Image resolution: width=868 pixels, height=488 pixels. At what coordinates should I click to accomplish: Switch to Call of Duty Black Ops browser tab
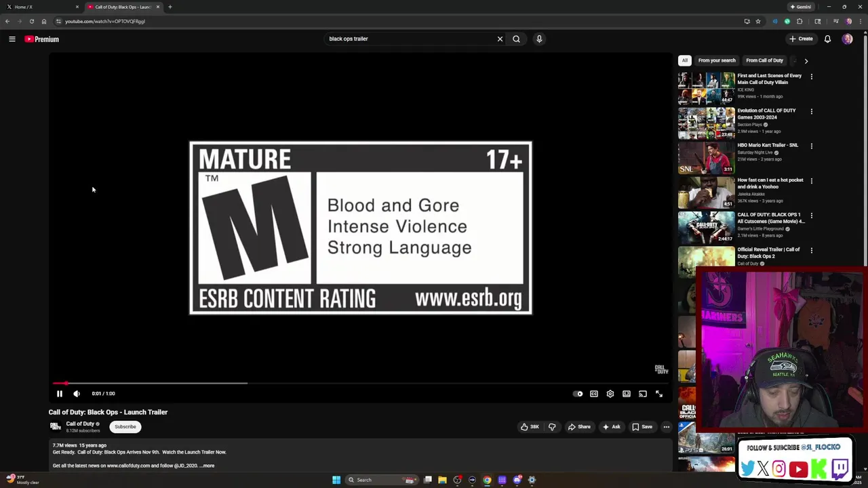pyautogui.click(x=123, y=7)
